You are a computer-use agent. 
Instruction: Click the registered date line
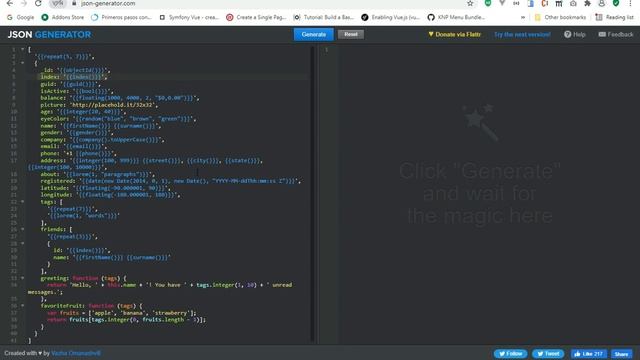(171, 181)
